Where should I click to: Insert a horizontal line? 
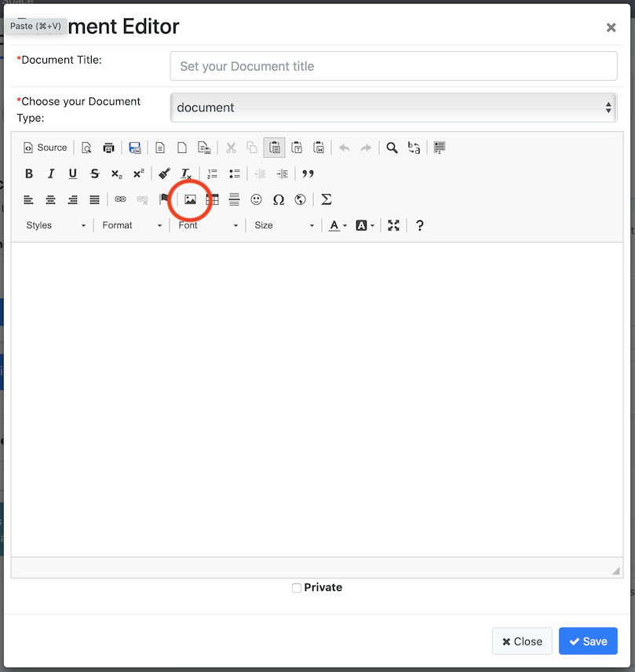[234, 199]
